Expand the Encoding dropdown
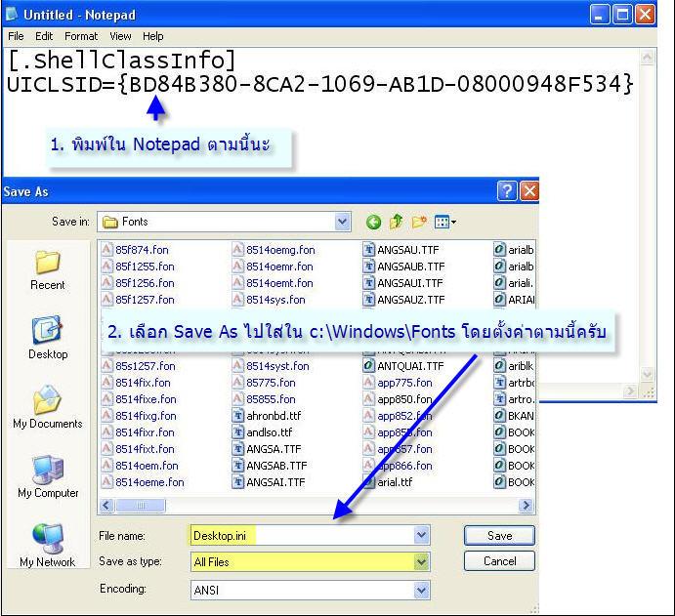Screen dimensions: 675x616 (421, 590)
